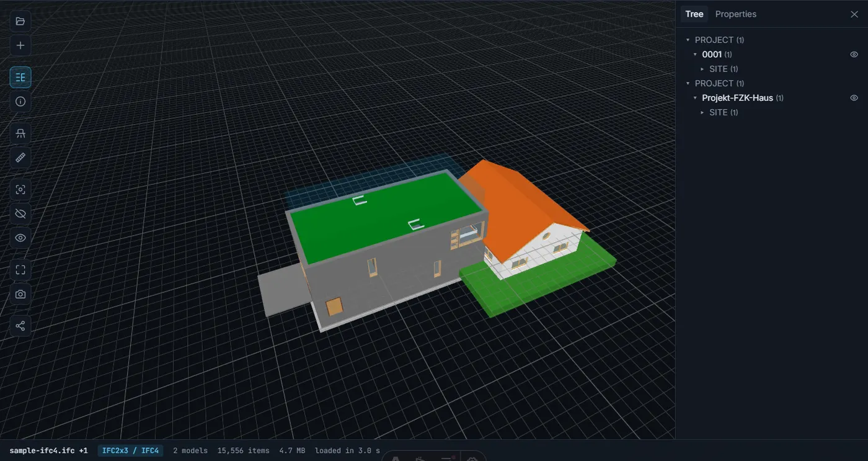Toggle visibility of model 0001

click(854, 55)
